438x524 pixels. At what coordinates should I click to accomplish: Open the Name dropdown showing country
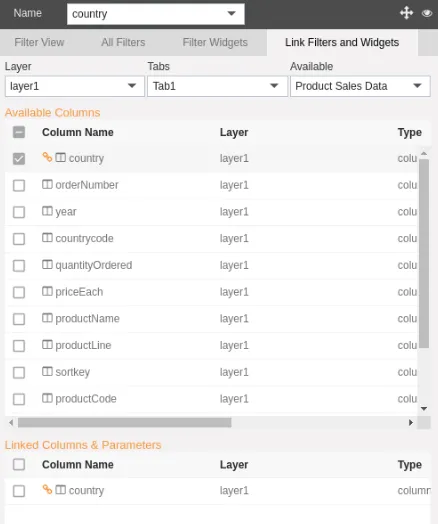coord(156,14)
